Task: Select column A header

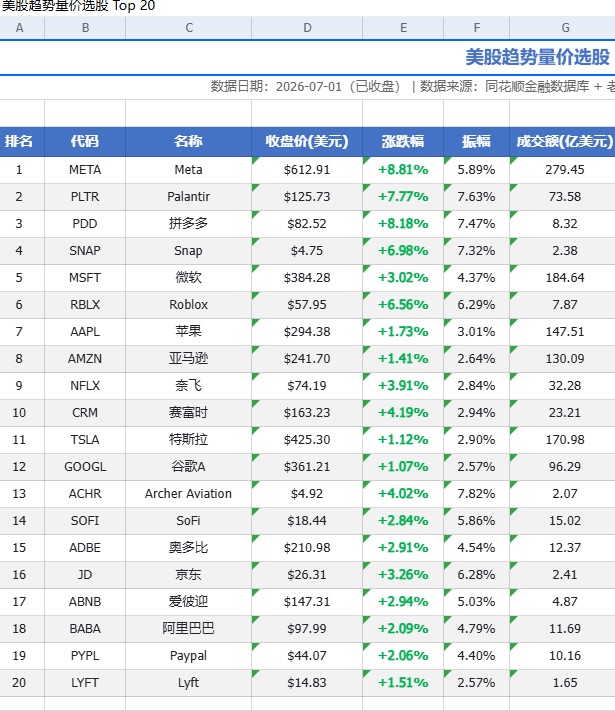Action: [x=20, y=28]
